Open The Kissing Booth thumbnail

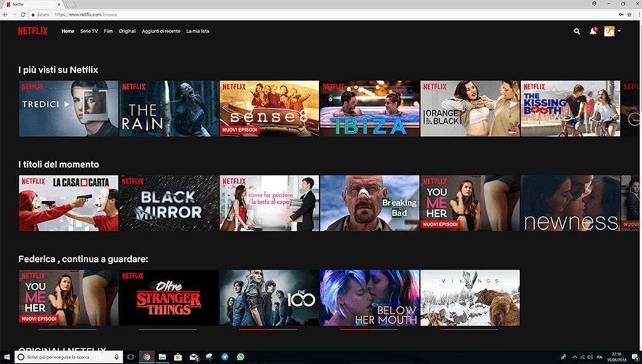coord(571,108)
